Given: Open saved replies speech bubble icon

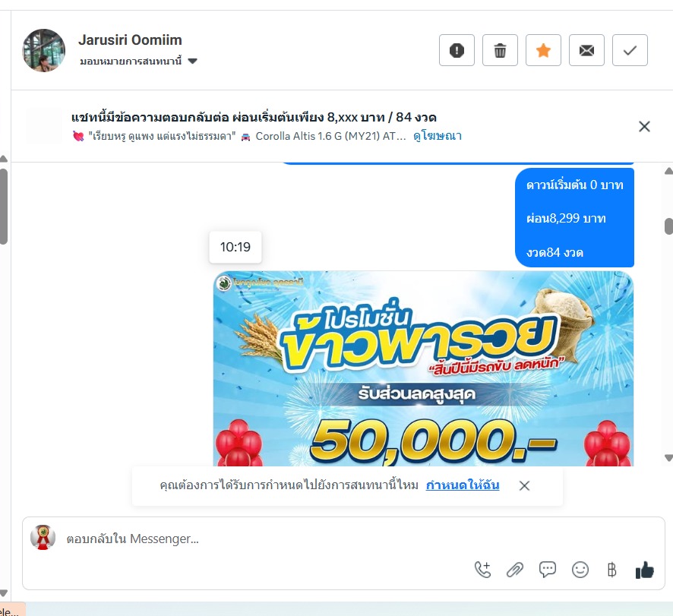Looking at the screenshot, I should click(547, 570).
